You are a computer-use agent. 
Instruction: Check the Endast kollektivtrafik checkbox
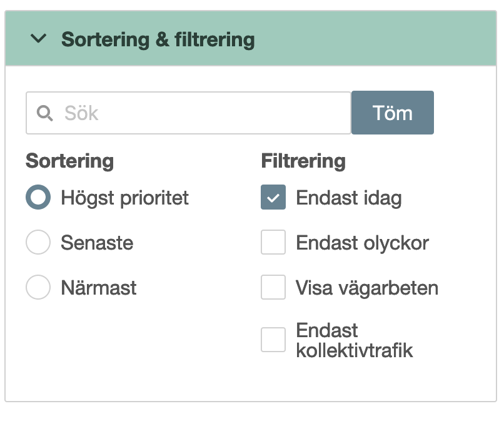pos(273,340)
